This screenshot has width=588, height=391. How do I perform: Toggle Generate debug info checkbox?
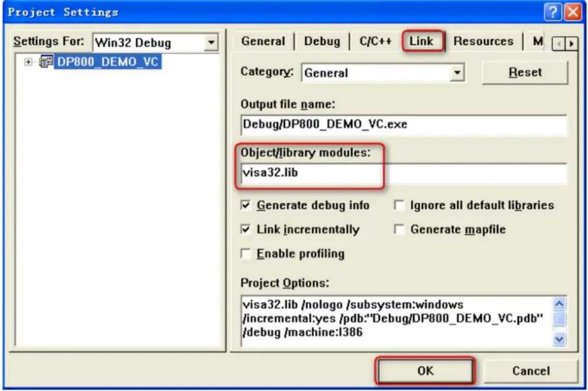click(x=246, y=205)
